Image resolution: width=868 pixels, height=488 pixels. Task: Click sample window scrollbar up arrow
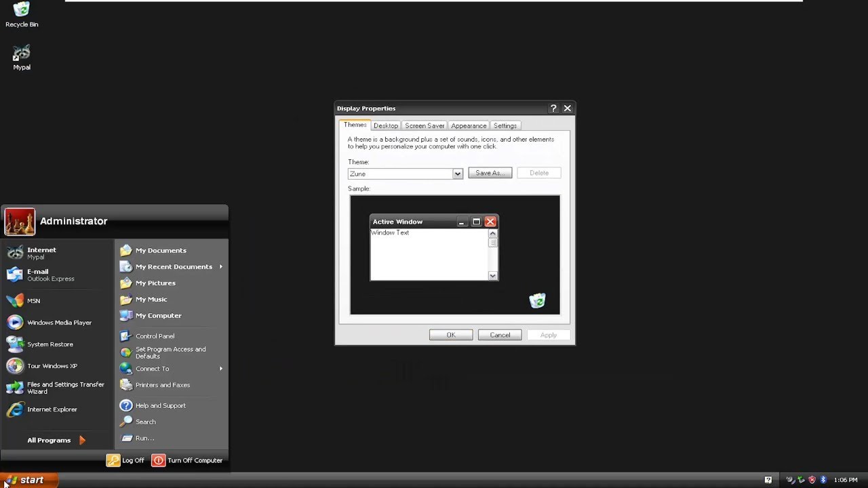click(x=493, y=233)
